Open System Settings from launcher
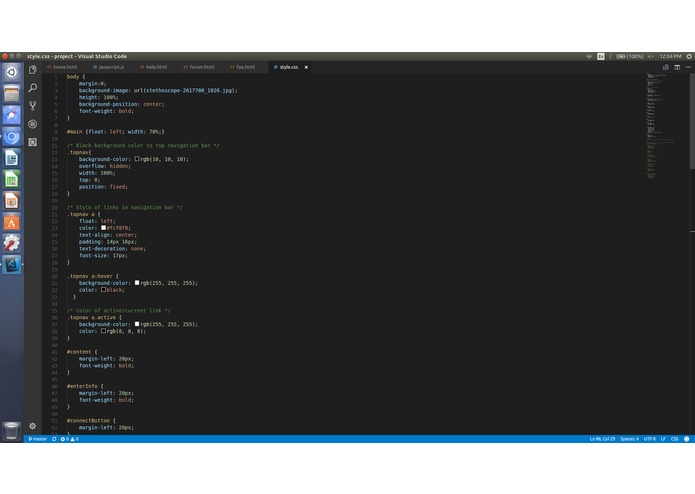 pos(12,243)
